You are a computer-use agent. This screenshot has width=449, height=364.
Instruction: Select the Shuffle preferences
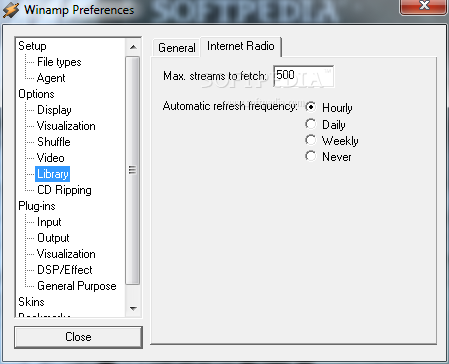coord(54,142)
